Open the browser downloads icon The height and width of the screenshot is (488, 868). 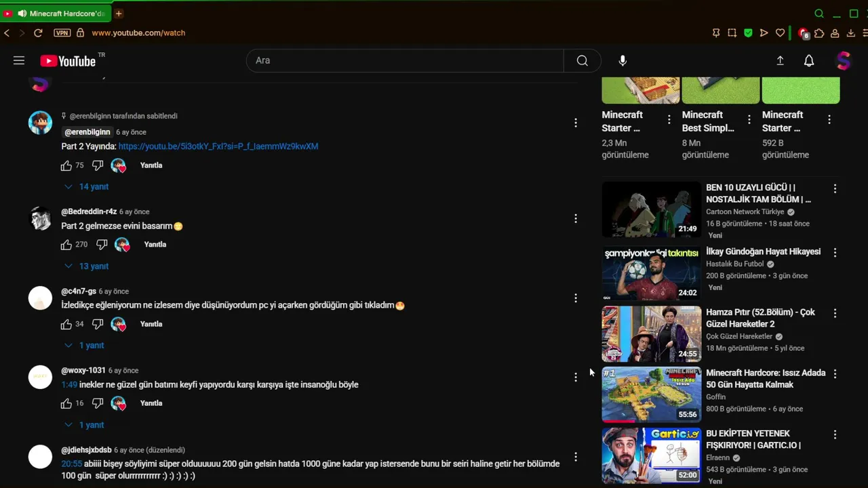pyautogui.click(x=850, y=33)
